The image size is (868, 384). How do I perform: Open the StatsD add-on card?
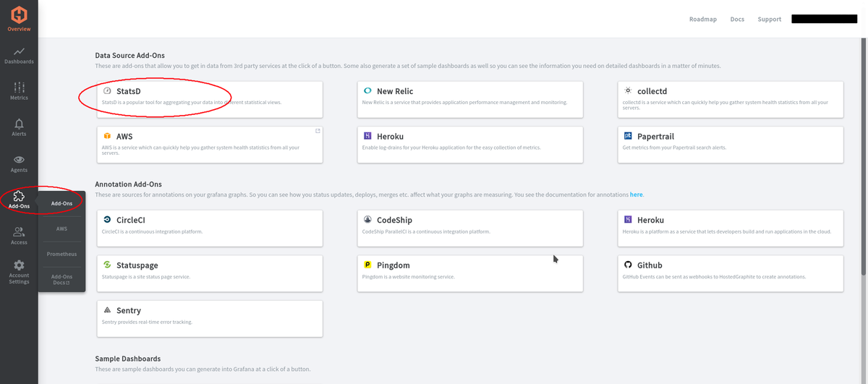210,98
